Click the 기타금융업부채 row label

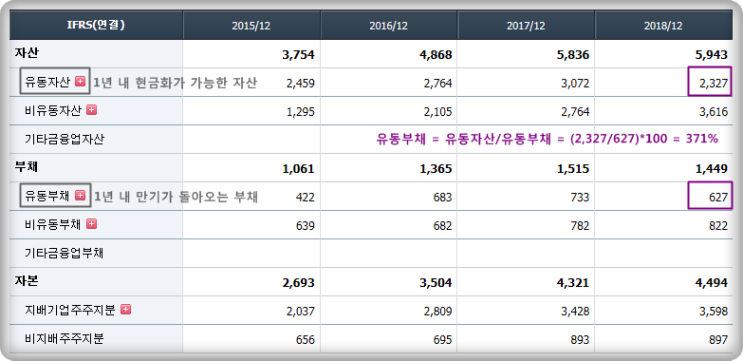[x=64, y=253]
